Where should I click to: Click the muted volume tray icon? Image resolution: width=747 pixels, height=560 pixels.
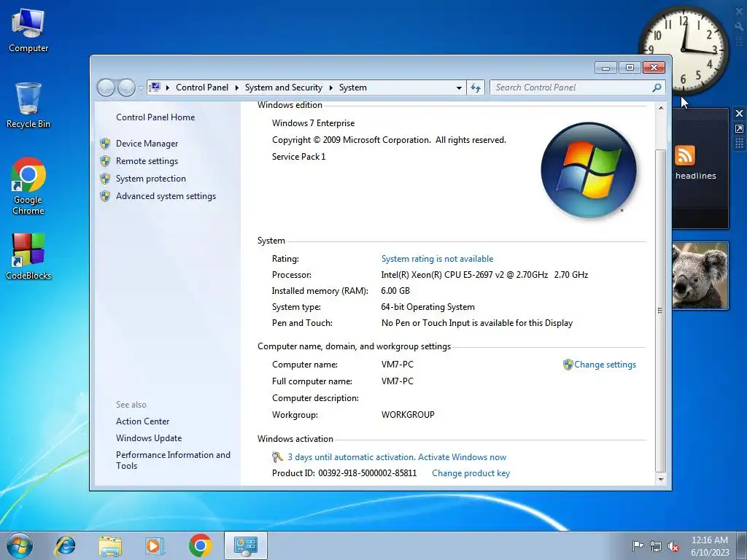click(x=673, y=546)
